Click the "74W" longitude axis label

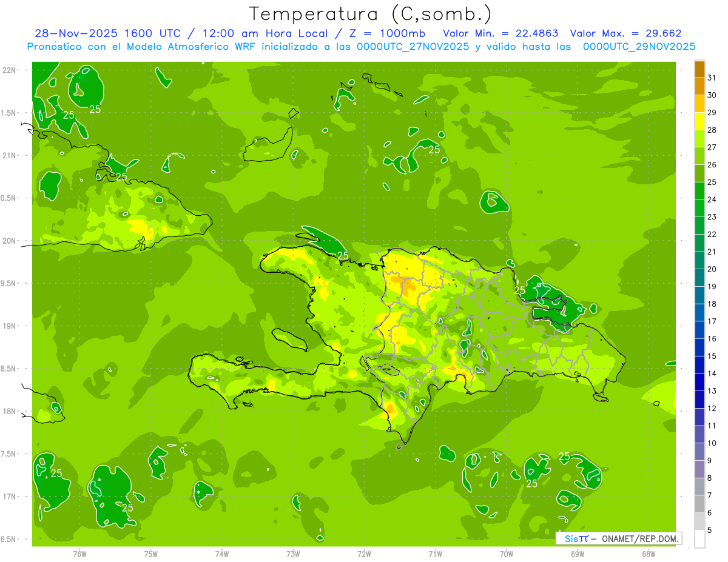pos(221,554)
